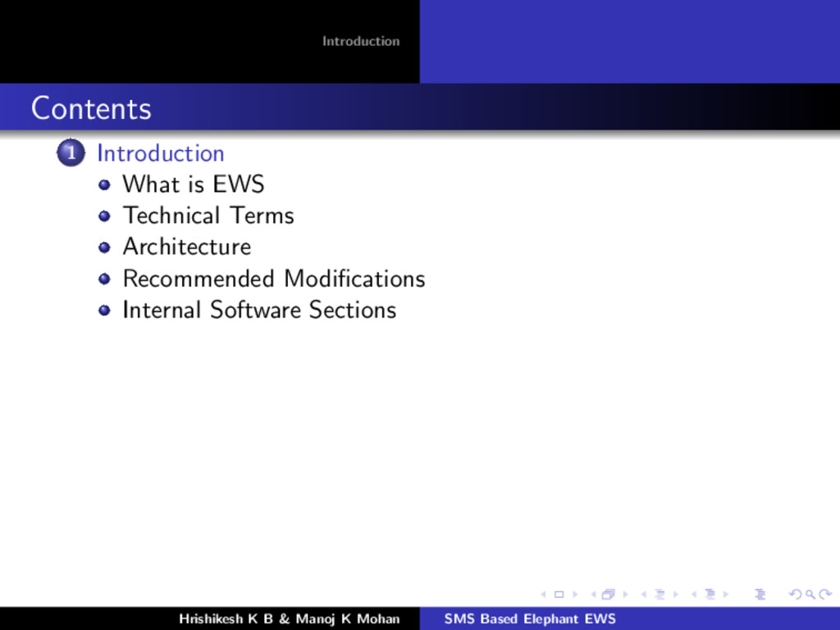Click the Contents frame title
Viewport: 840px width, 630px height.
click(91, 108)
